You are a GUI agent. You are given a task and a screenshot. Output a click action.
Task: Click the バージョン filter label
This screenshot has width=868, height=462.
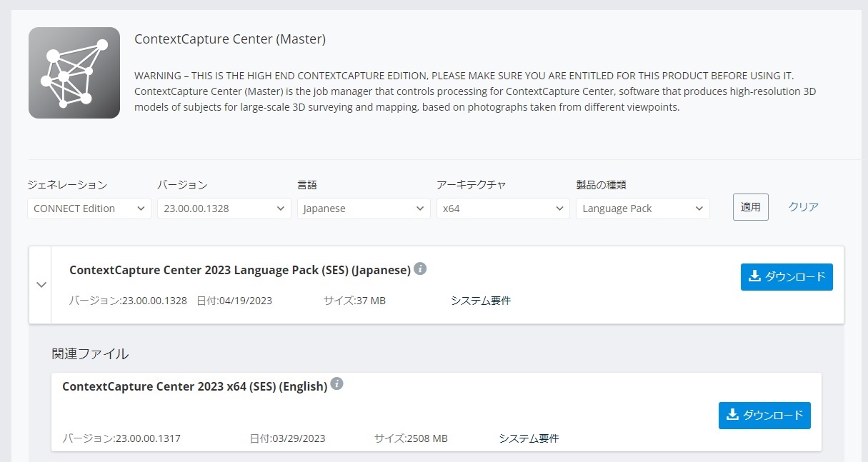[x=182, y=185]
